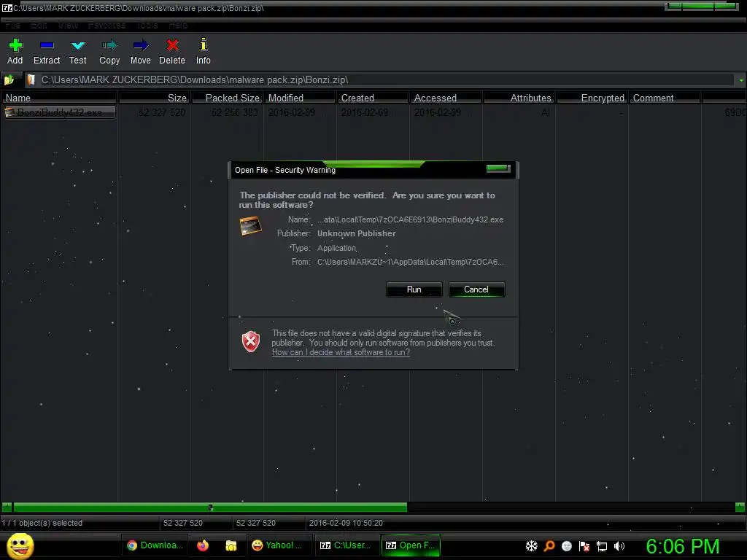The width and height of the screenshot is (747, 560).
Task: Click the 7z icon in the title bar
Action: tap(7, 8)
